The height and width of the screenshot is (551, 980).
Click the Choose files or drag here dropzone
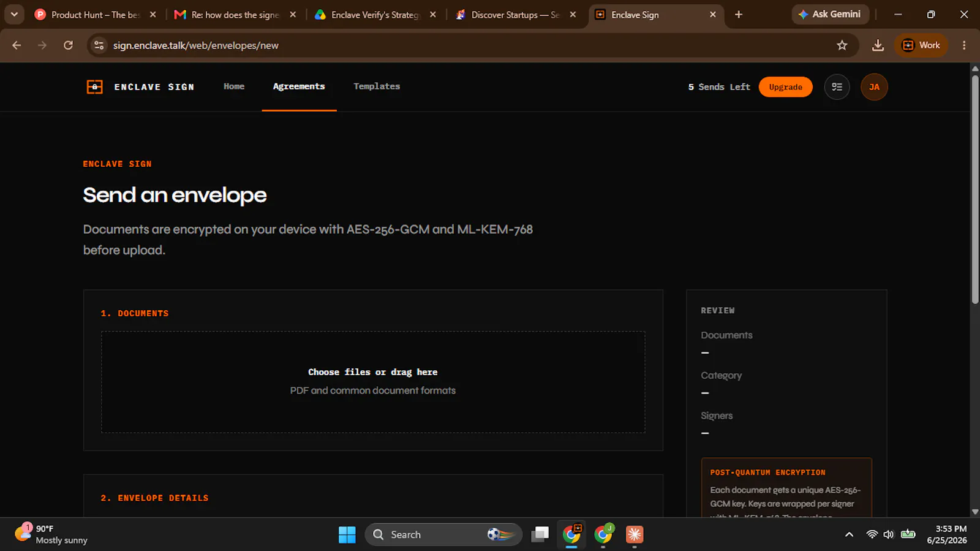[373, 382]
